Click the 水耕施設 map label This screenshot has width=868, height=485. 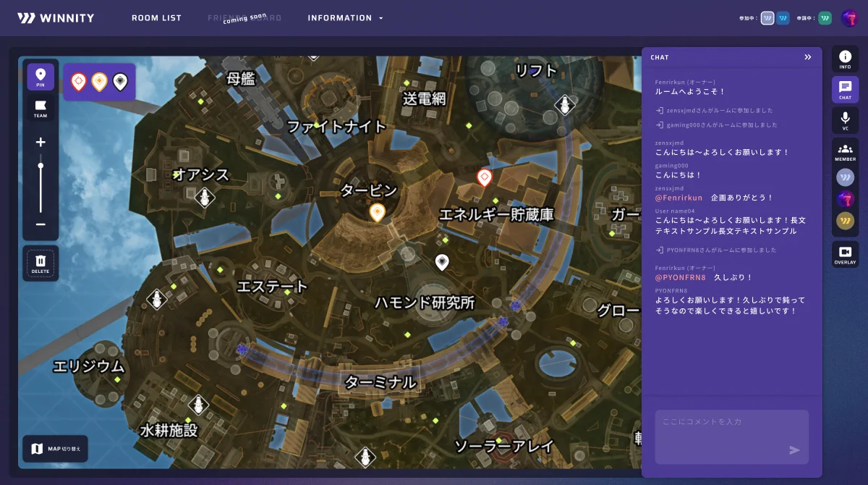tap(169, 431)
